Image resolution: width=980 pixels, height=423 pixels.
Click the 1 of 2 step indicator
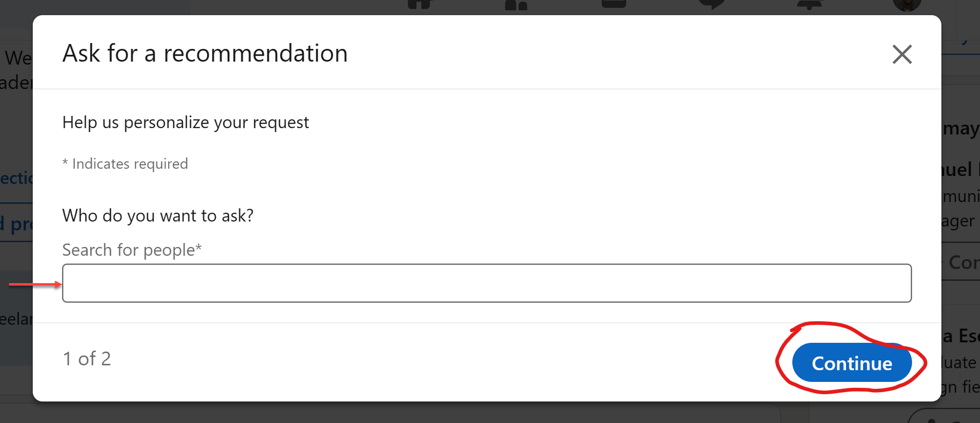pyautogui.click(x=87, y=358)
